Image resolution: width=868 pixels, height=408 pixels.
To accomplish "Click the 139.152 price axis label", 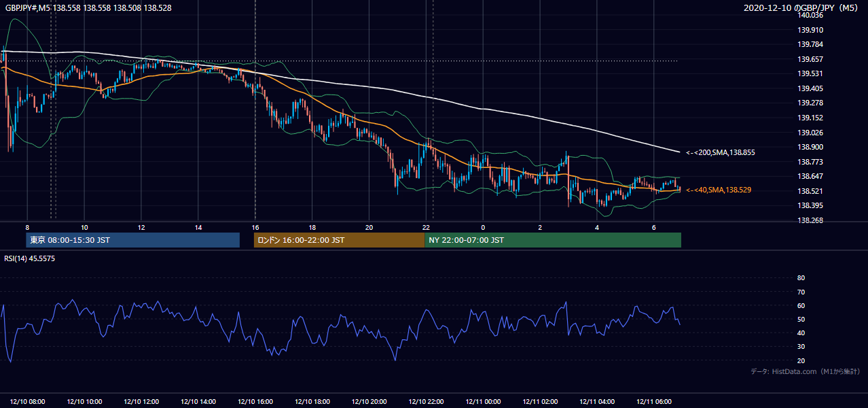I will tap(811, 118).
